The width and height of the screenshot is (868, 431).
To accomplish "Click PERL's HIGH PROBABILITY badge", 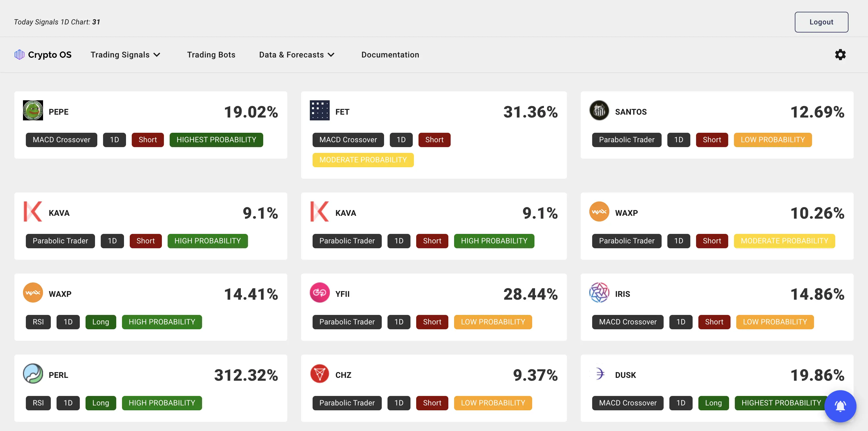I will (162, 403).
